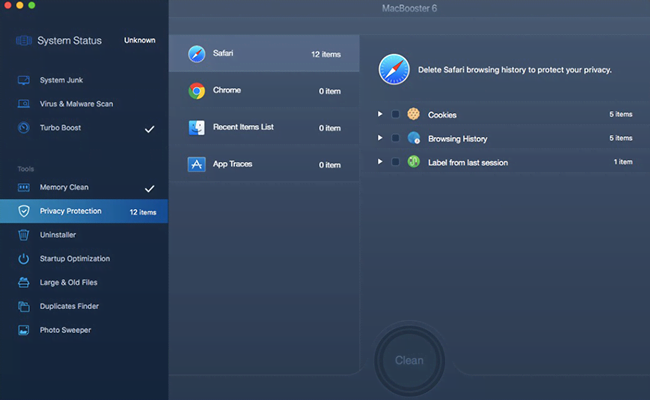Click the Uninstaller trash icon
Screen dimensions: 650x400
[x=24, y=235]
